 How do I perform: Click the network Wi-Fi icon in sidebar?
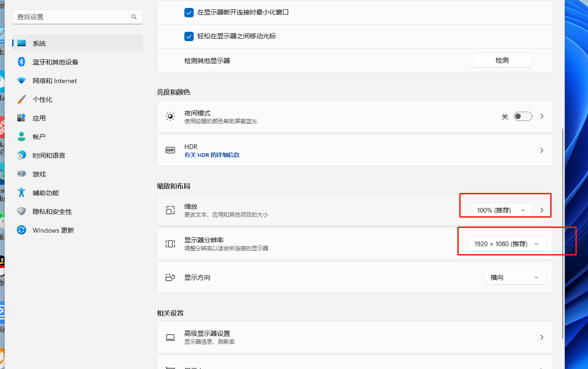(21, 80)
